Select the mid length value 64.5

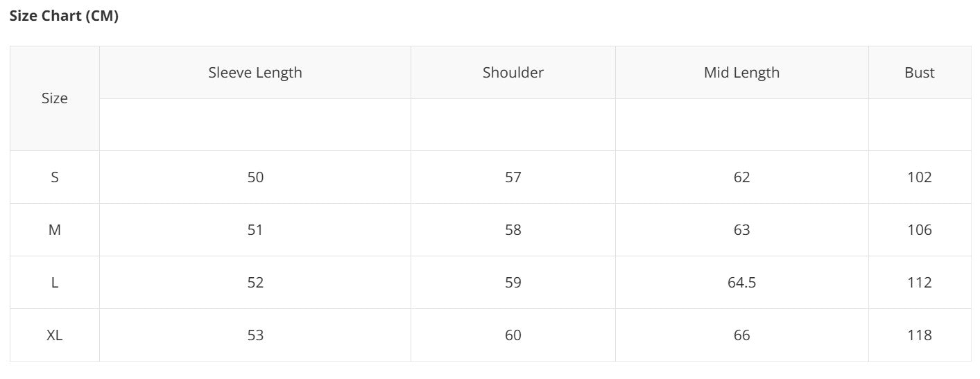coord(741,283)
